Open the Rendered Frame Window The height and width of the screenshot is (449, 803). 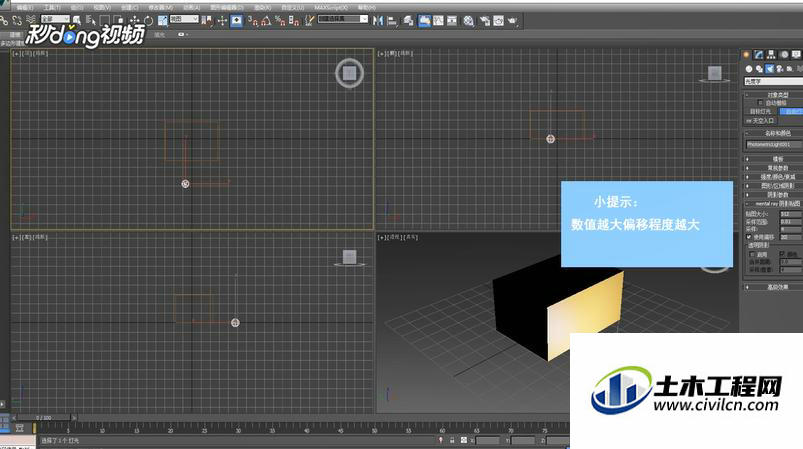click(x=498, y=20)
